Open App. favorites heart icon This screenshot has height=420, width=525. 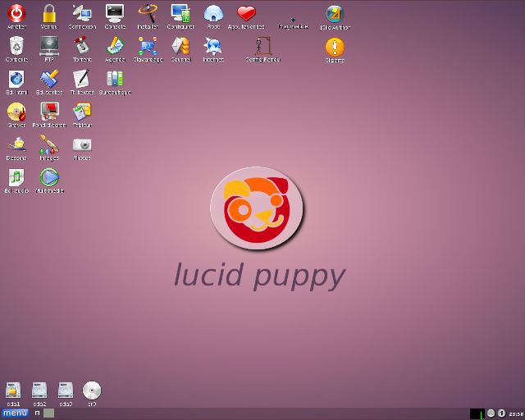246,13
